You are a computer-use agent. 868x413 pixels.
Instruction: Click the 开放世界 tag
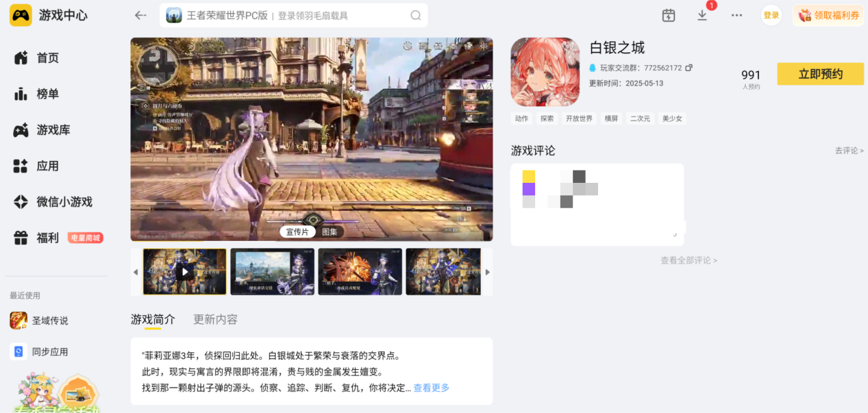tap(579, 118)
